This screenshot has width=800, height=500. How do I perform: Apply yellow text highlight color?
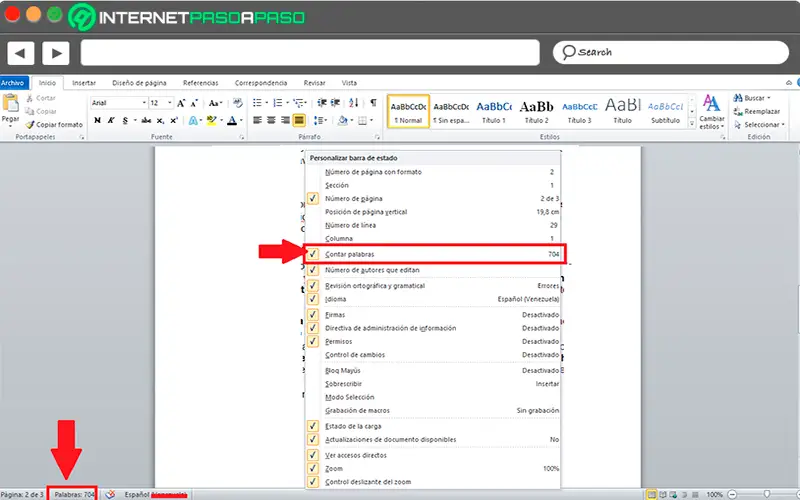pyautogui.click(x=212, y=120)
